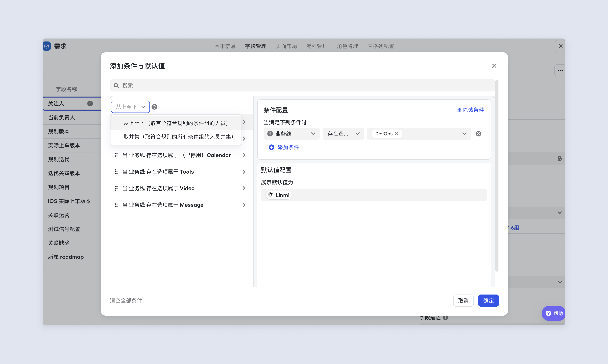
Task: Select 规划版本 field in sidebar
Action: pyautogui.click(x=72, y=131)
